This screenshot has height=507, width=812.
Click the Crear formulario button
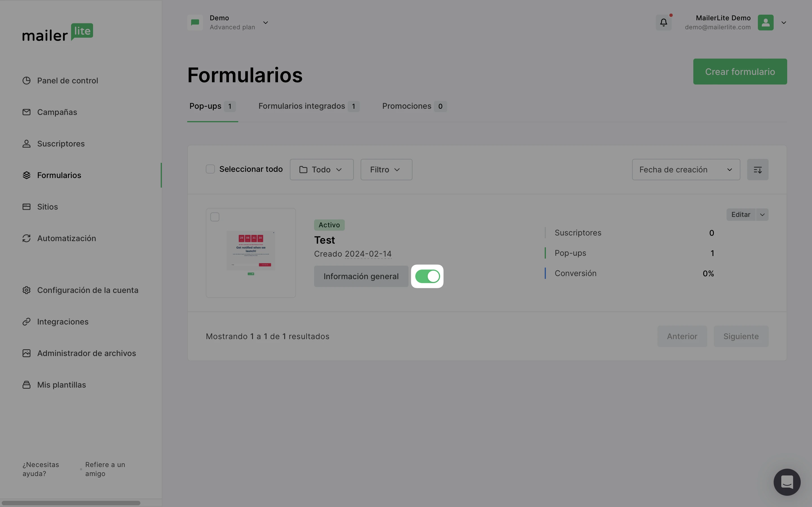click(740, 72)
